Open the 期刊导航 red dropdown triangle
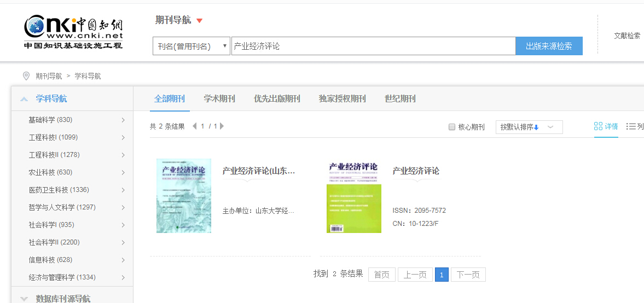 [199, 21]
